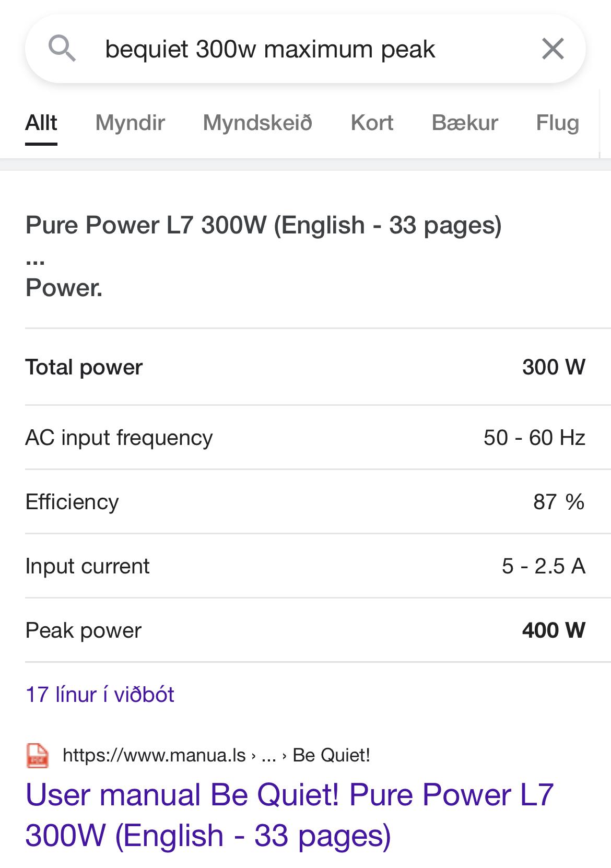
Task: Click the AC input frequency row
Action: (305, 438)
